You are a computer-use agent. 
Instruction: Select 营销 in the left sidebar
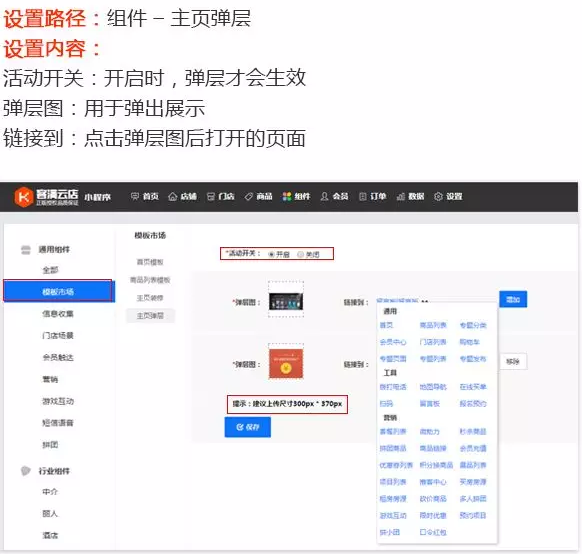pyautogui.click(x=50, y=379)
